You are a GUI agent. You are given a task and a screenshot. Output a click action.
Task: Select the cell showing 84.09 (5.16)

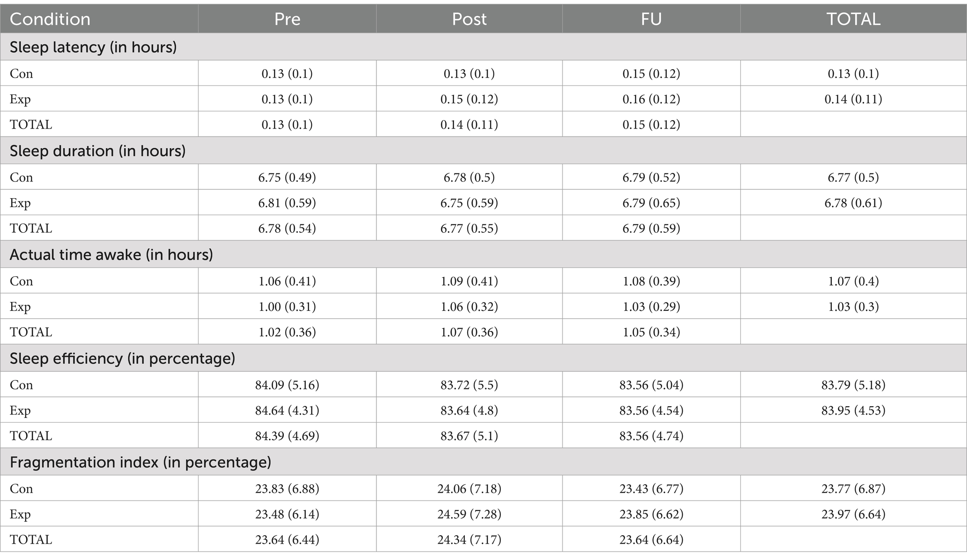pos(287,385)
